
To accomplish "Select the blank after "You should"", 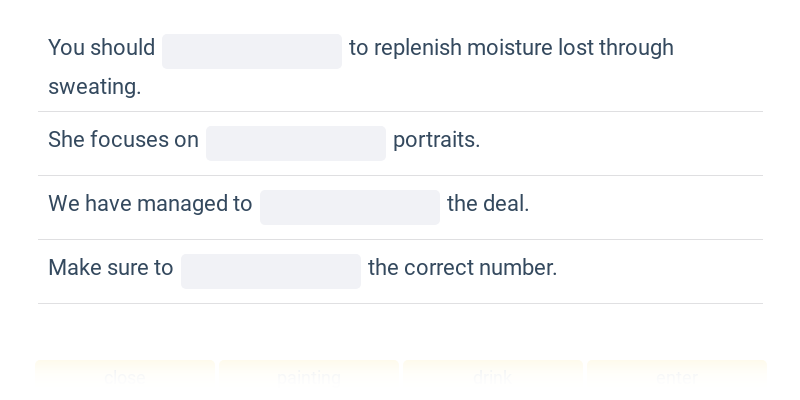I will (252, 52).
